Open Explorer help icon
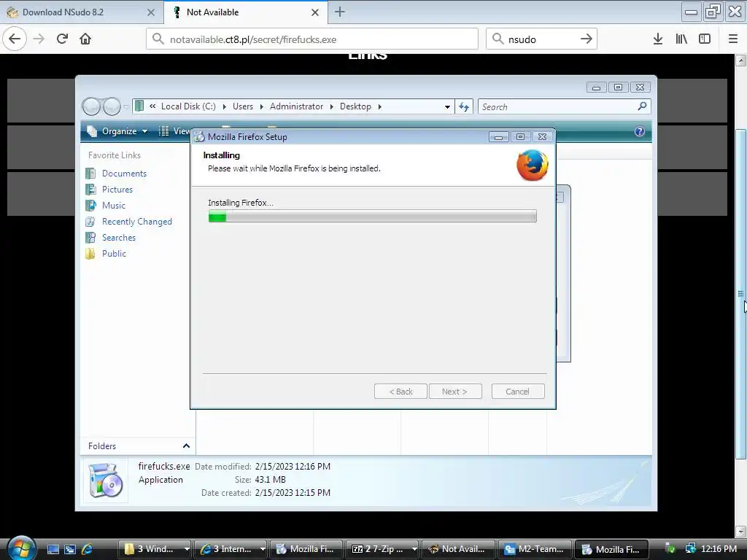The width and height of the screenshot is (747, 560). (x=639, y=131)
